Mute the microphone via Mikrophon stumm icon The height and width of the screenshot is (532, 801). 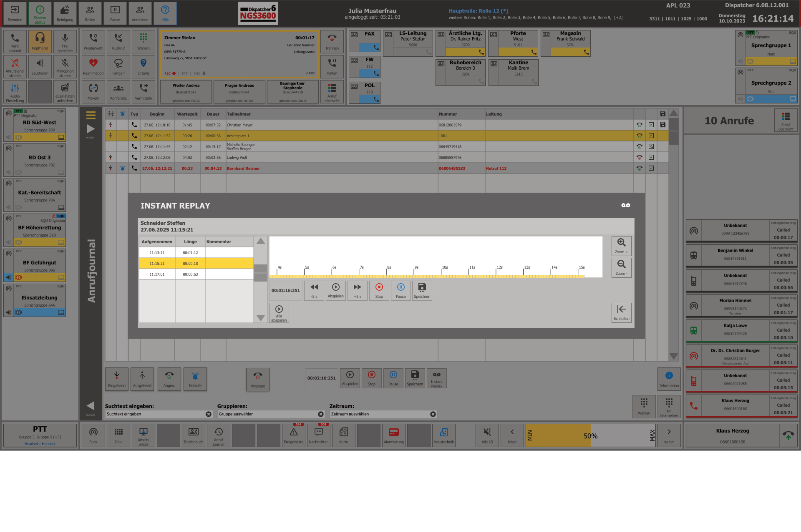pyautogui.click(x=65, y=66)
